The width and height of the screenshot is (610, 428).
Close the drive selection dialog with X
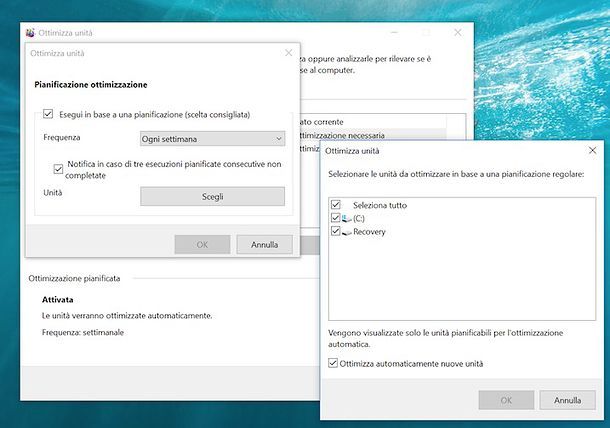click(592, 151)
